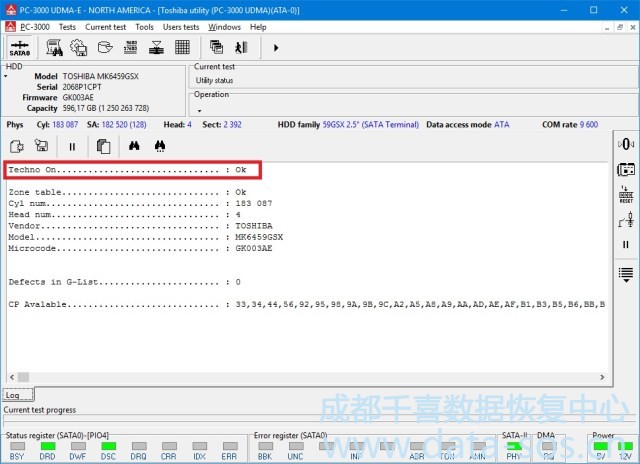Open the Users tests menu

(181, 27)
